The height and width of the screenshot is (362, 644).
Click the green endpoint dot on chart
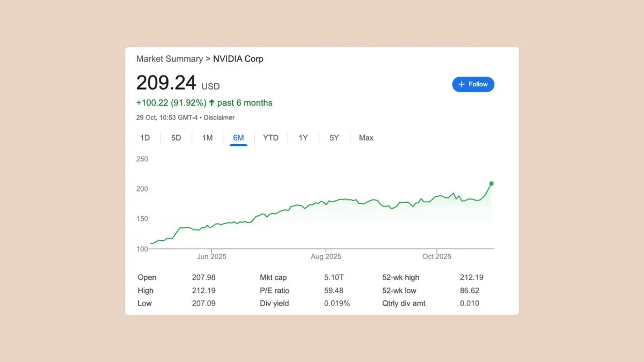coord(491,183)
